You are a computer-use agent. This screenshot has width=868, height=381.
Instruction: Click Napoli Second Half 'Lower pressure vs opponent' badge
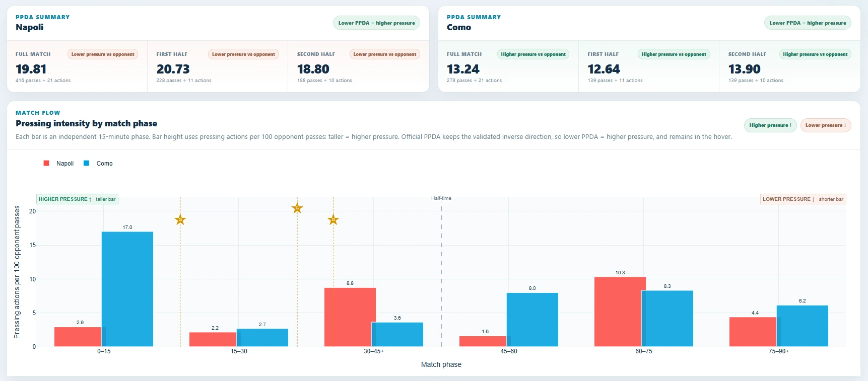click(x=384, y=54)
